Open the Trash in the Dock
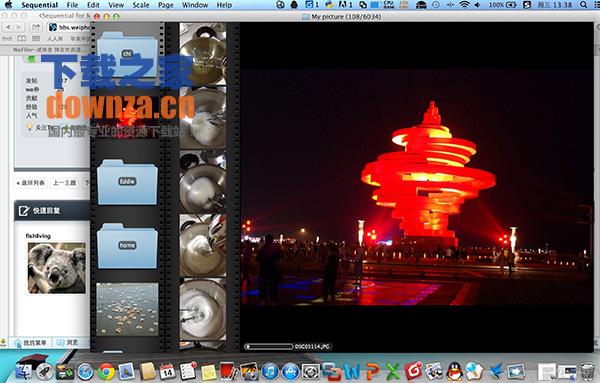Image resolution: width=600 pixels, height=383 pixels. pyautogui.click(x=587, y=371)
